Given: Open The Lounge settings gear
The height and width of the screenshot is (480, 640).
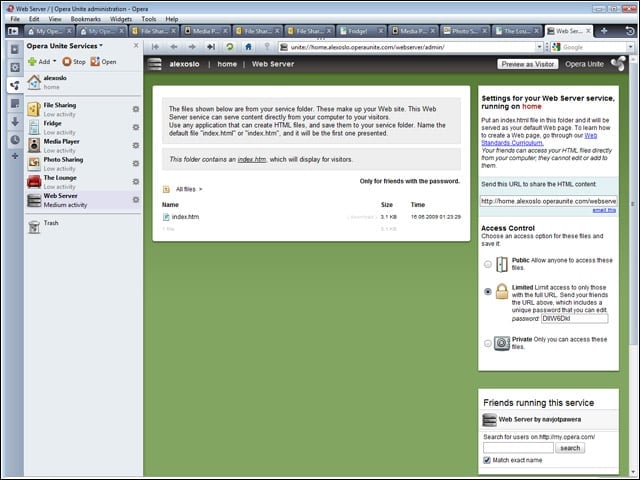Looking at the screenshot, I should 136,181.
